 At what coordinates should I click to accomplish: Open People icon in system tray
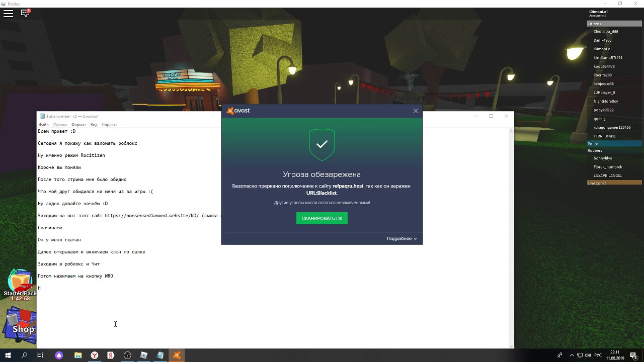pyautogui.click(x=559, y=355)
